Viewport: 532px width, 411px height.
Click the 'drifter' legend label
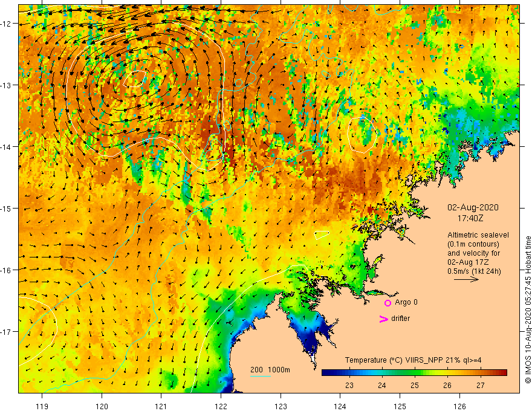coord(400,319)
